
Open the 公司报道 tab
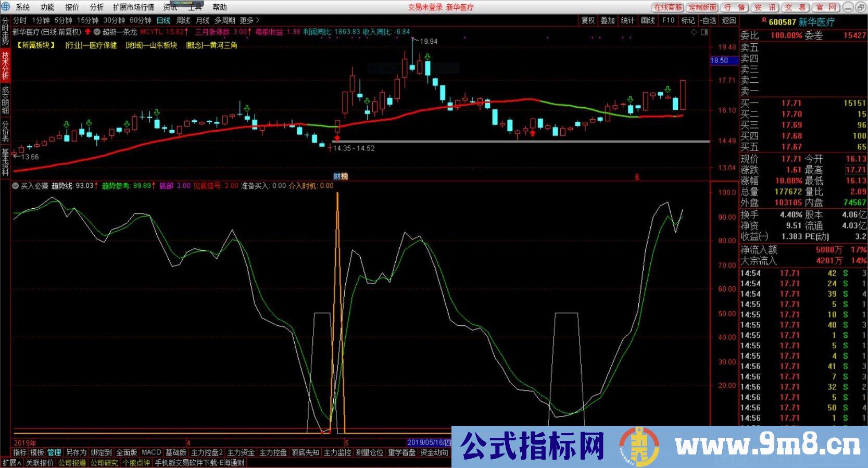[72, 462]
